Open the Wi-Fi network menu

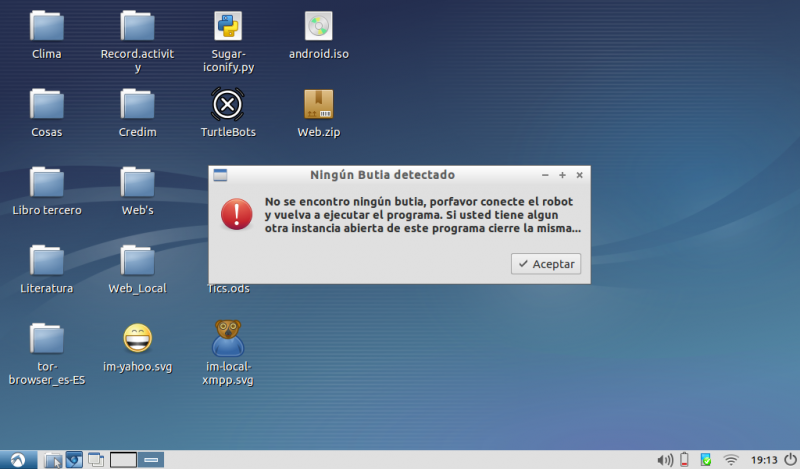coord(731,460)
